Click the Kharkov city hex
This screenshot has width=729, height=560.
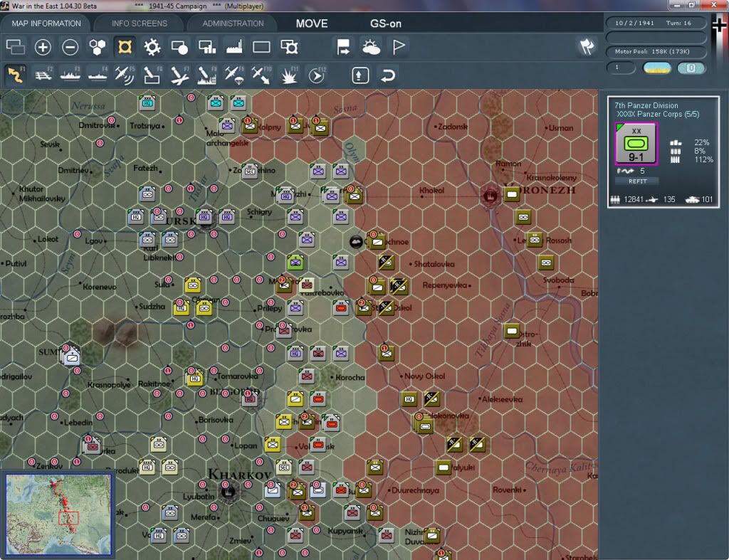[228, 491]
